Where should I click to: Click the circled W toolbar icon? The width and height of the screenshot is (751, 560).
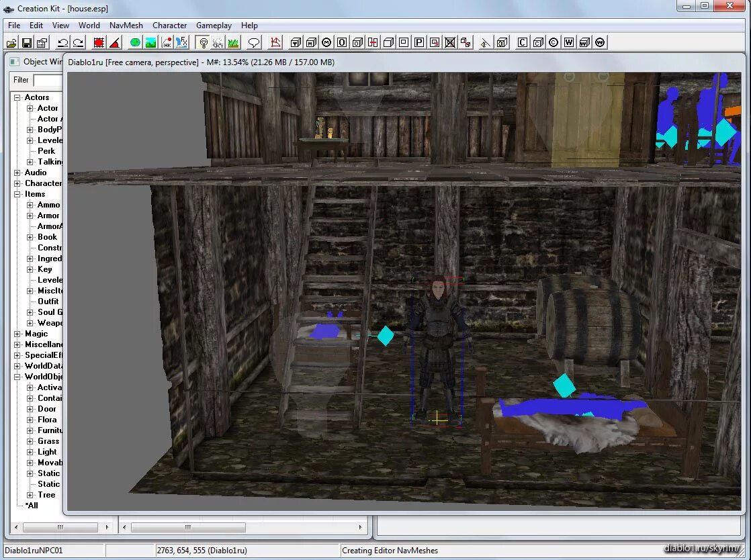(x=600, y=42)
